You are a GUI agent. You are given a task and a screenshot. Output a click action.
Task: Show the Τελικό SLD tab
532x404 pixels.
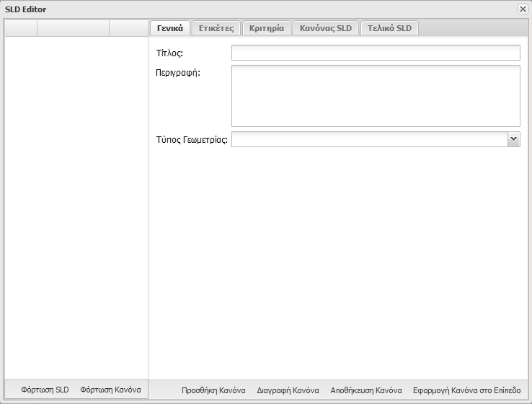[389, 28]
